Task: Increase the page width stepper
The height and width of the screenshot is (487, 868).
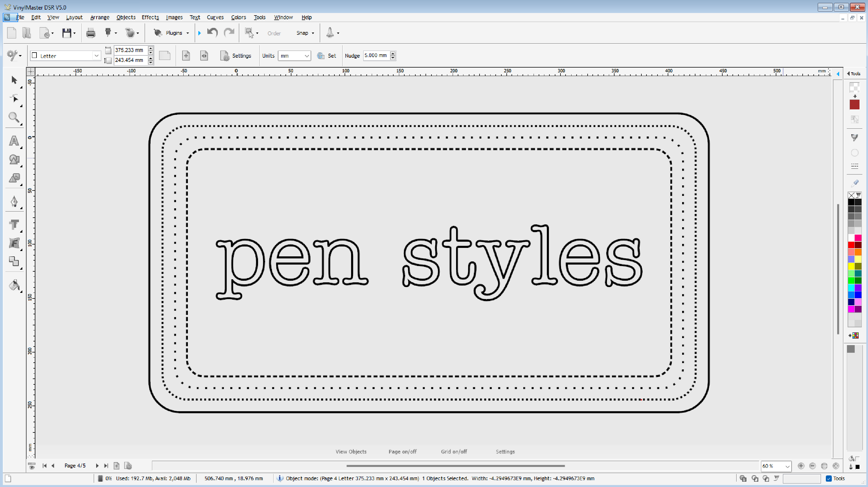Action: coord(151,48)
